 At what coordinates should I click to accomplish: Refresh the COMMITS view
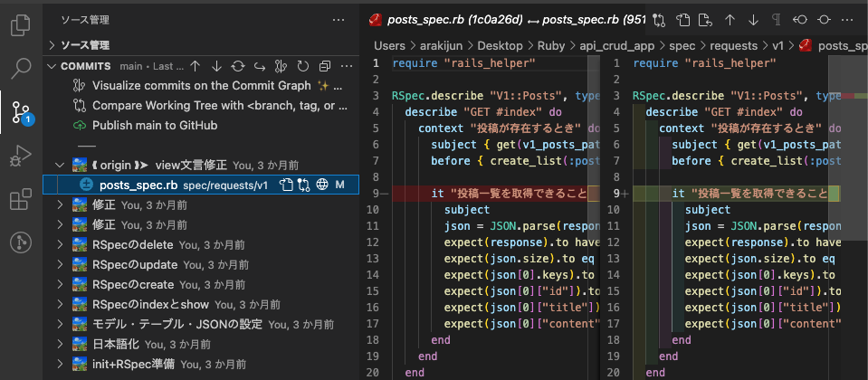(303, 66)
